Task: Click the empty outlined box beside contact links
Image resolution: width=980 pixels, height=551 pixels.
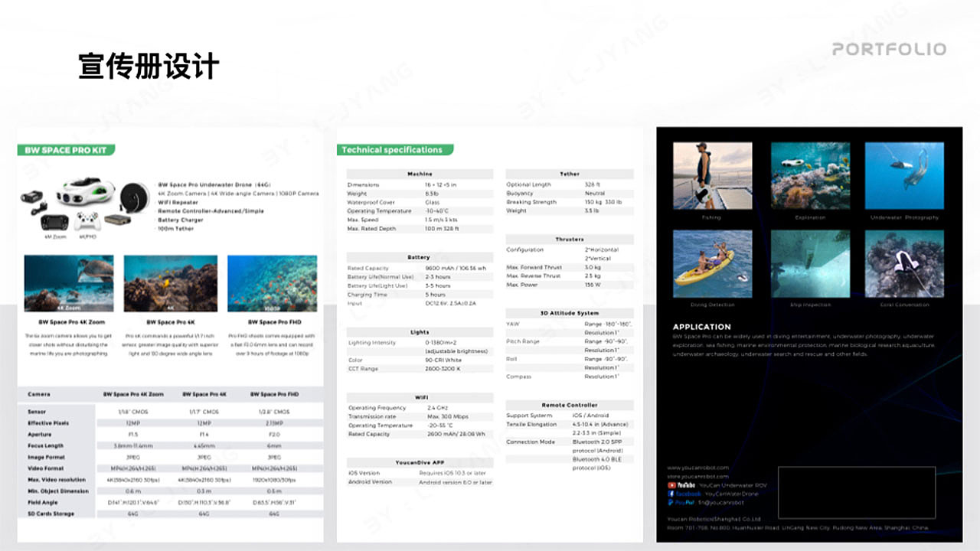Action: point(857,493)
